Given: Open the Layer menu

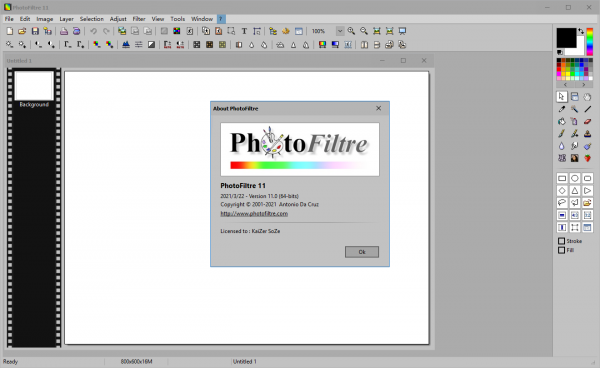Looking at the screenshot, I should point(66,19).
